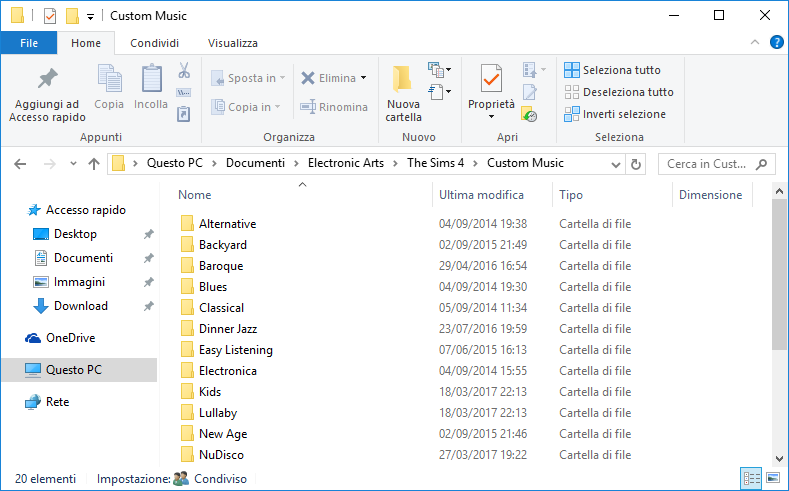
Task: Select Desktop in navigation pane
Action: click(75, 234)
